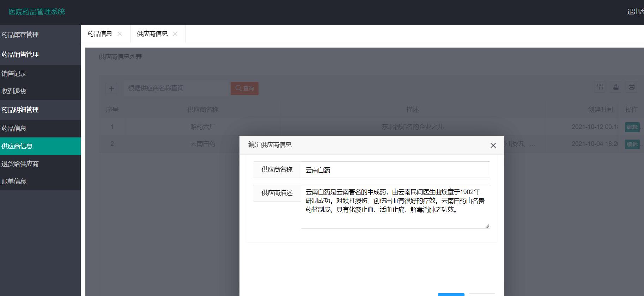Click the export icon in table toolbar
644x296 pixels.
tap(616, 87)
